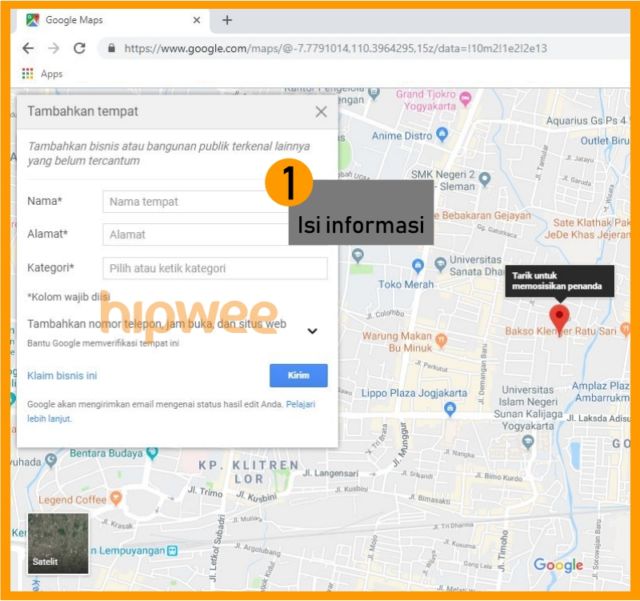Viewport: 640px width, 601px height.
Task: Expand the phone, hours and website section
Action: [x=312, y=331]
